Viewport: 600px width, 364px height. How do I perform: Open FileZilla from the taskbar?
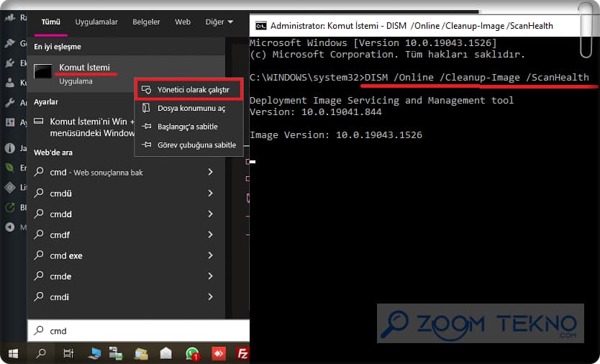click(242, 353)
